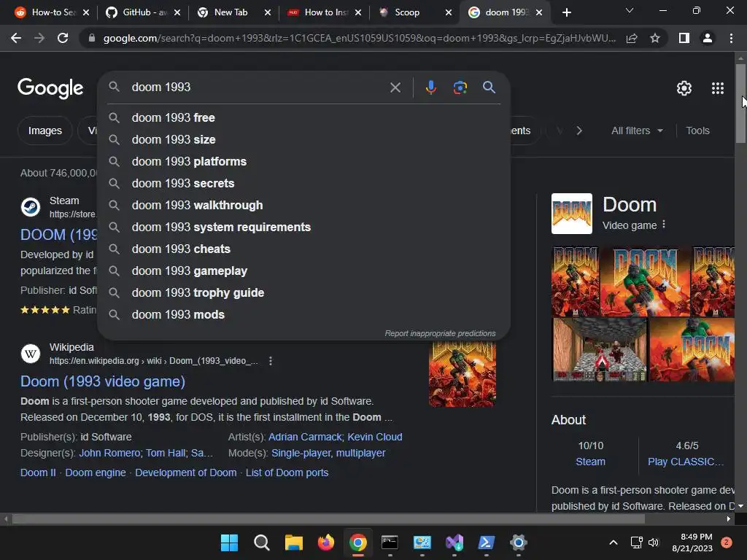Clear the search box text
This screenshot has height=560, width=747.
click(395, 87)
